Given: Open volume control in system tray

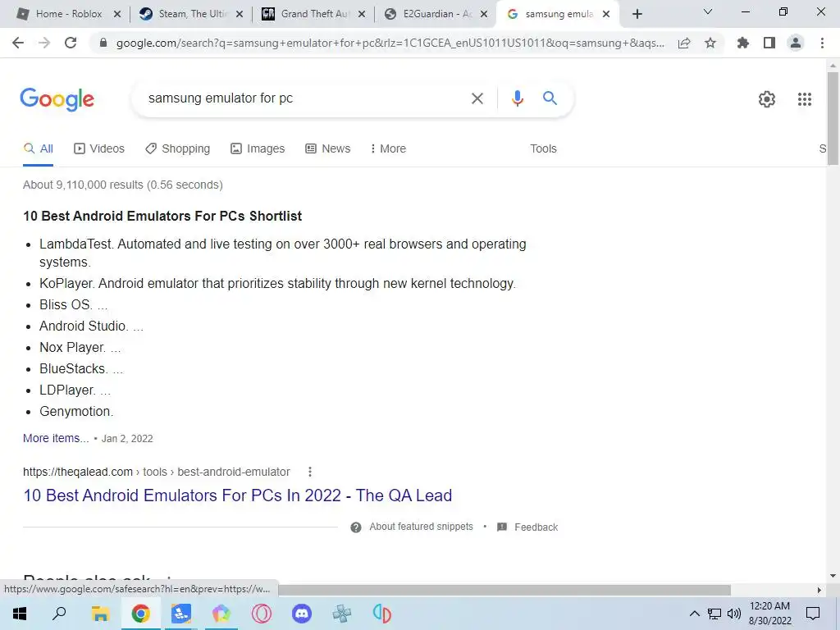Looking at the screenshot, I should pos(734,614).
